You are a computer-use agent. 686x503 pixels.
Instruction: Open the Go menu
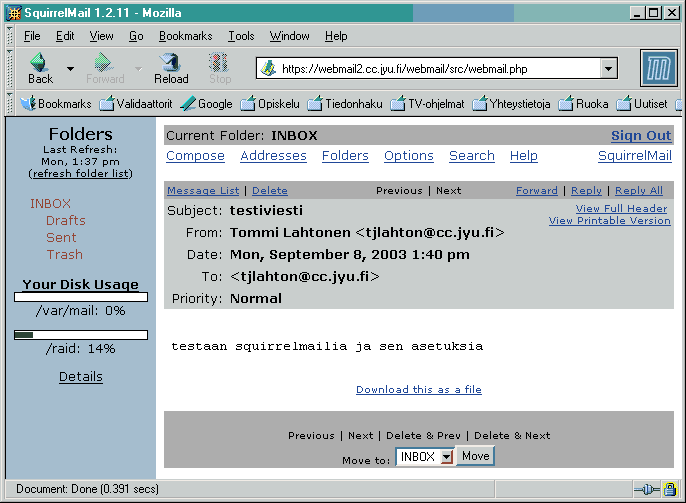click(x=136, y=36)
